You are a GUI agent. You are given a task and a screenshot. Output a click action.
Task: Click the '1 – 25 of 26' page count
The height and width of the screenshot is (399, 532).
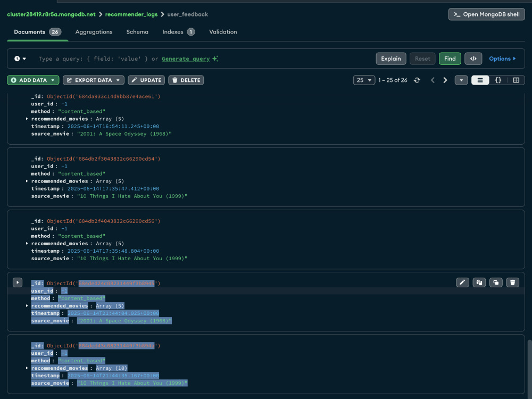tap(393, 80)
